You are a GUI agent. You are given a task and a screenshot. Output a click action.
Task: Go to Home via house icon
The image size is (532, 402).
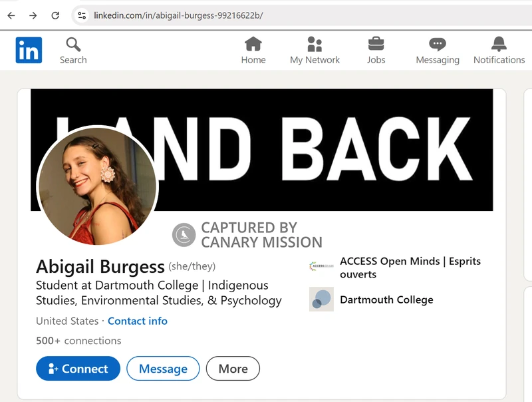pyautogui.click(x=253, y=44)
